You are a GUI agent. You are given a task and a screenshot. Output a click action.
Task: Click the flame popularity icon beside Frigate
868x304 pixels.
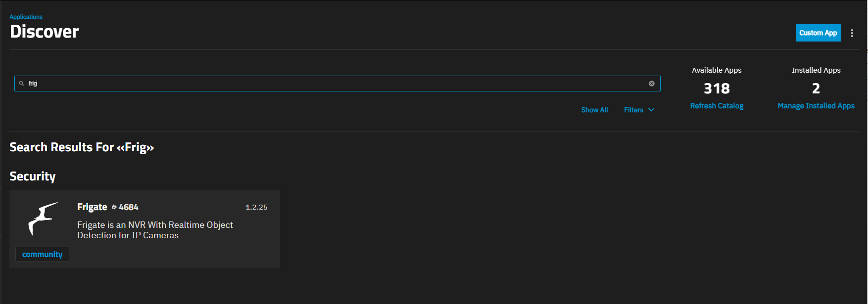[x=114, y=207]
